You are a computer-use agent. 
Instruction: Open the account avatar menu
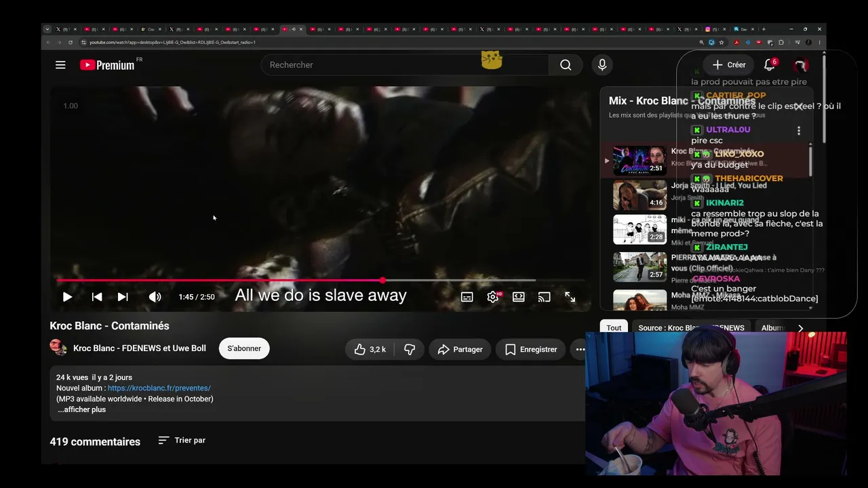click(x=801, y=65)
